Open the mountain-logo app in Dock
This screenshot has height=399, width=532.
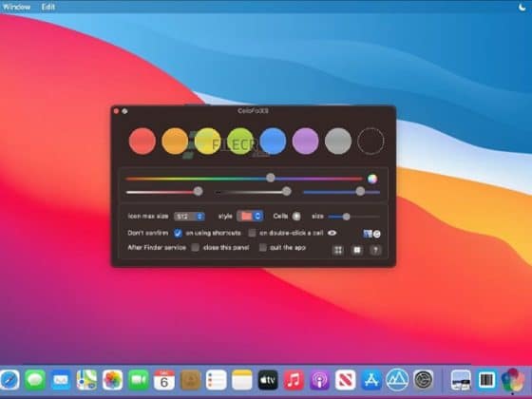coord(397,380)
